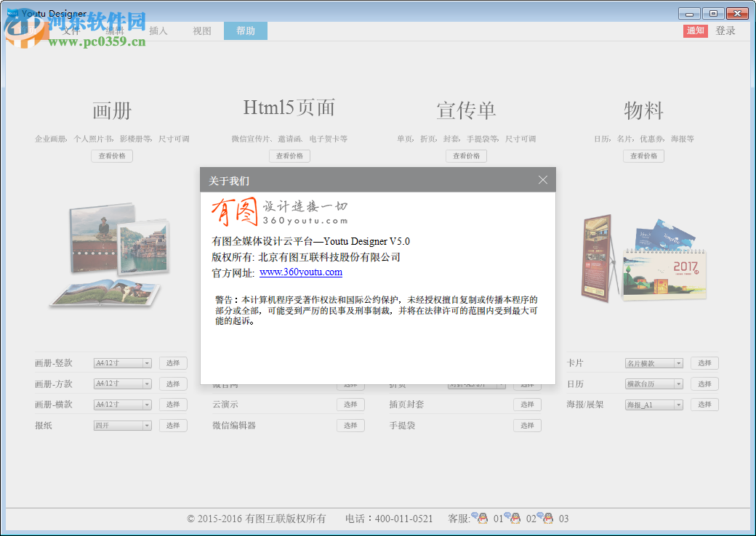This screenshot has height=536, width=756.
Task: Click 选择 next to 微信编辑器
Action: pyautogui.click(x=350, y=425)
